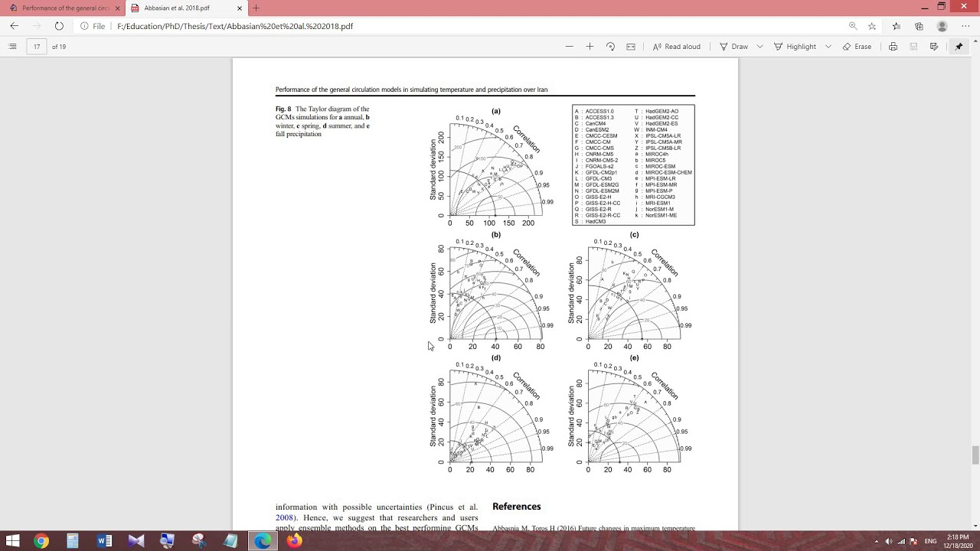Open the PDF table of contents sidebar

tap(12, 47)
